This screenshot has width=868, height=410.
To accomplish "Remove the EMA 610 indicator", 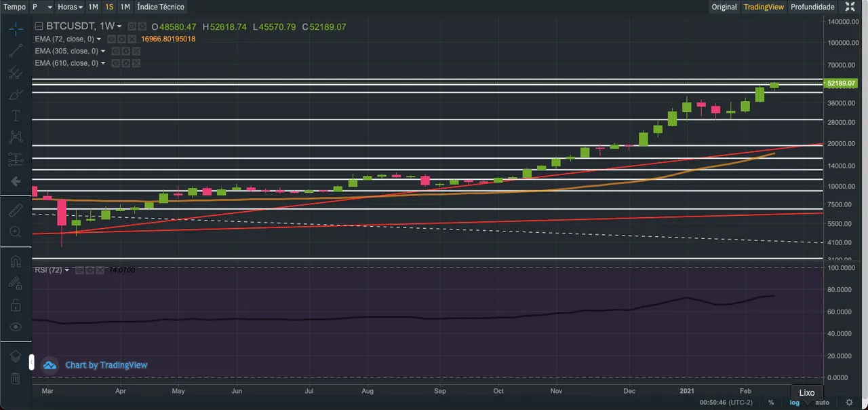I will click(x=136, y=63).
